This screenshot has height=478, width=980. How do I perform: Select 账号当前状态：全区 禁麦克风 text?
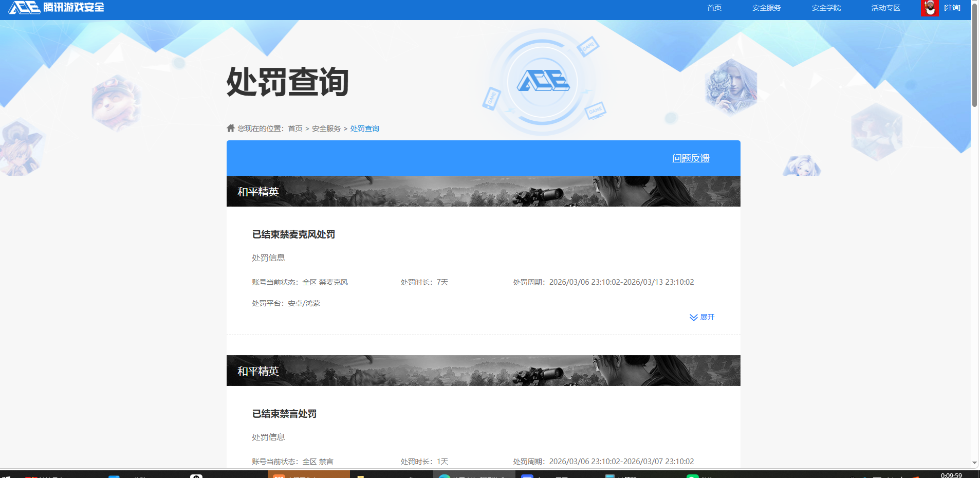[x=300, y=282]
